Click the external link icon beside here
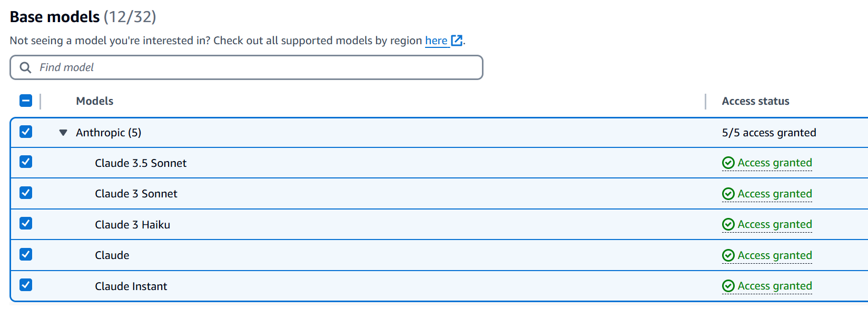This screenshot has height=309, width=868. click(457, 41)
